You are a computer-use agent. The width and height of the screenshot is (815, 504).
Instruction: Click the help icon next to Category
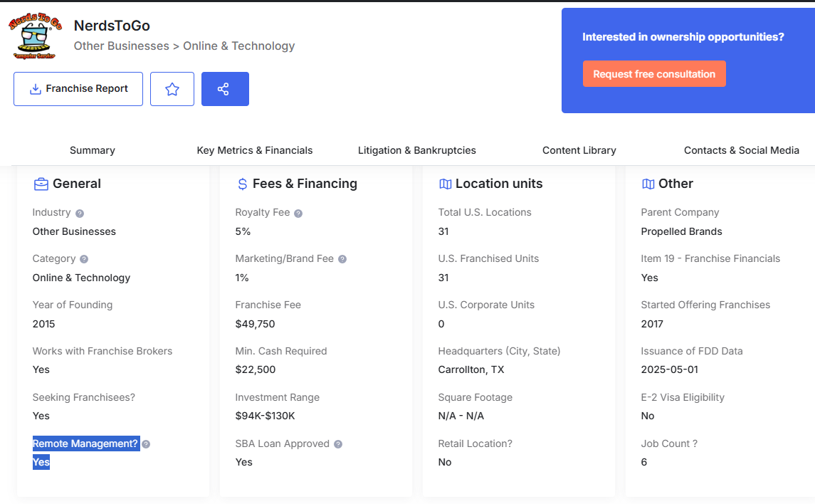tap(84, 258)
